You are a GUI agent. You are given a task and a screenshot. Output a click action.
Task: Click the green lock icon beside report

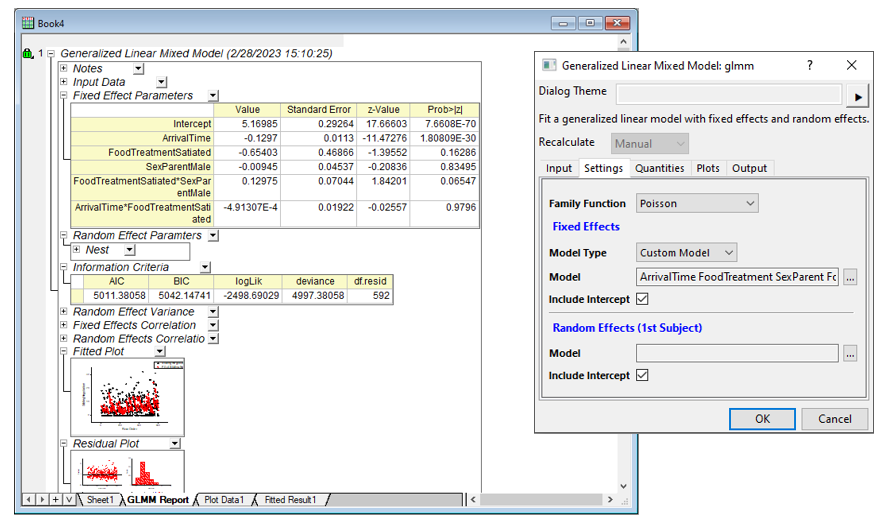28,53
